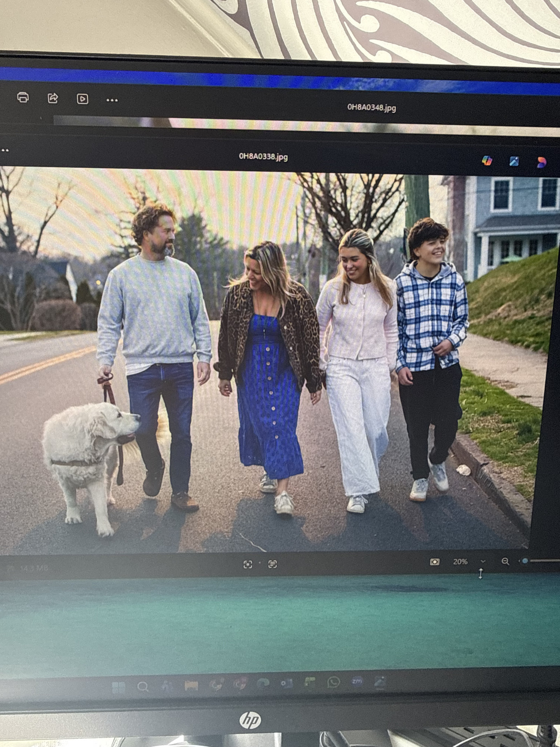The height and width of the screenshot is (747, 560).
Task: Open the Share option
Action: tap(53, 98)
